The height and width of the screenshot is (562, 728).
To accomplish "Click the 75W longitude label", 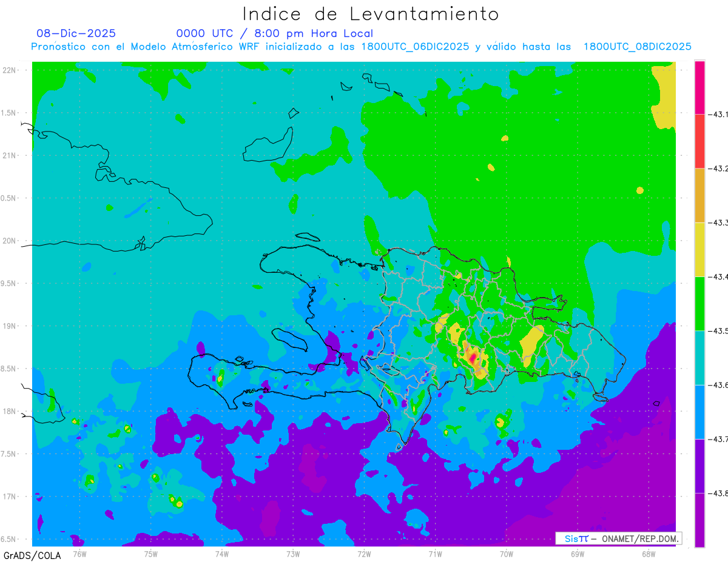I will 150,554.
